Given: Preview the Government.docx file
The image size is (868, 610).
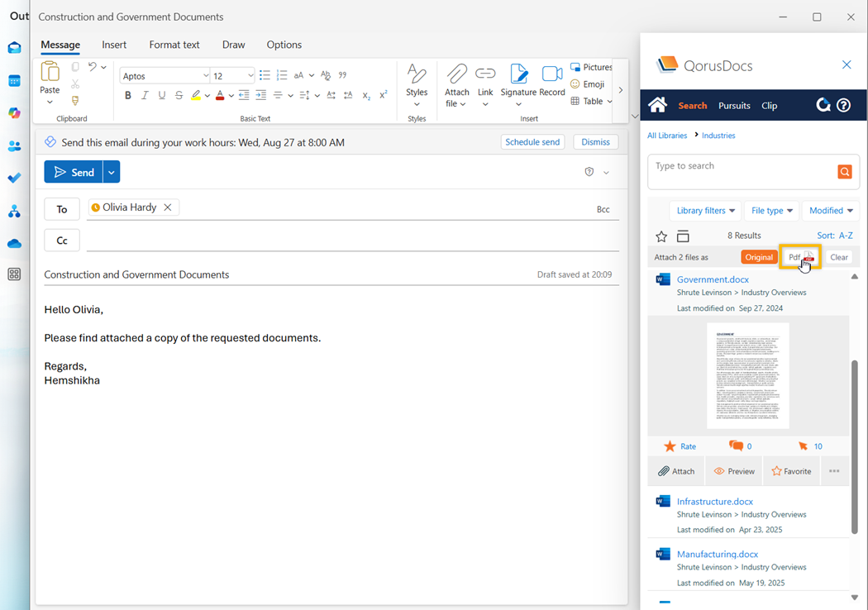Looking at the screenshot, I should tap(734, 471).
